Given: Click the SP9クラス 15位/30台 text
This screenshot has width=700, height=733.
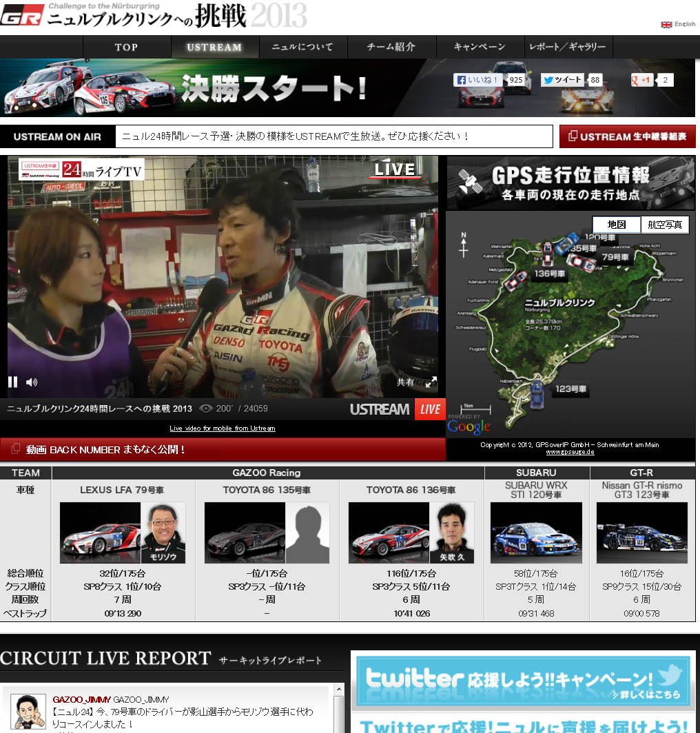Looking at the screenshot, I should [x=641, y=587].
